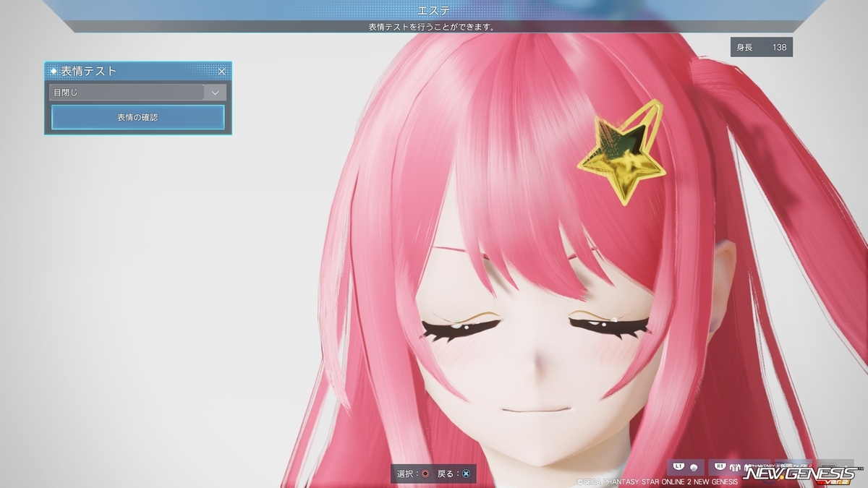Image resolution: width=868 pixels, height=488 pixels.
Task: Click the 選択 circle button icon
Action: click(x=425, y=474)
